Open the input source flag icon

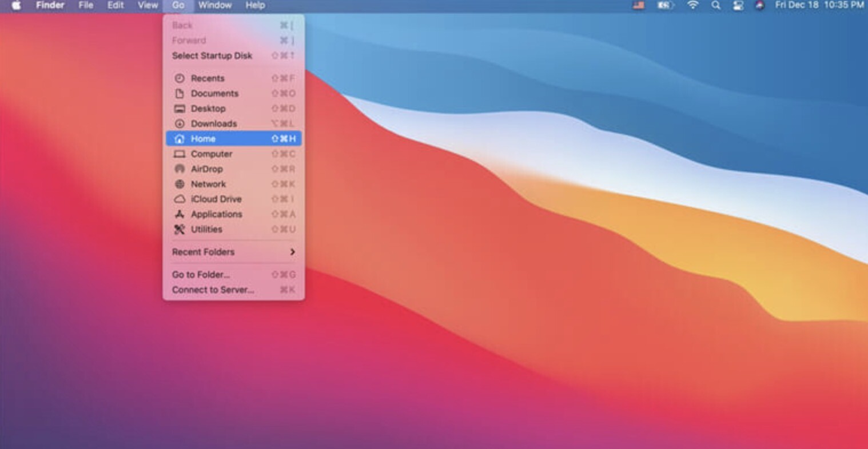(x=638, y=5)
